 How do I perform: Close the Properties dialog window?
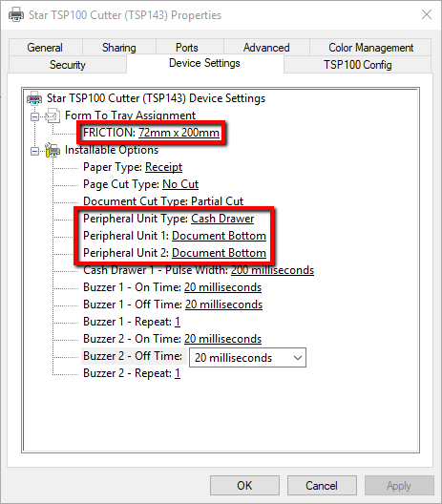pos(427,14)
